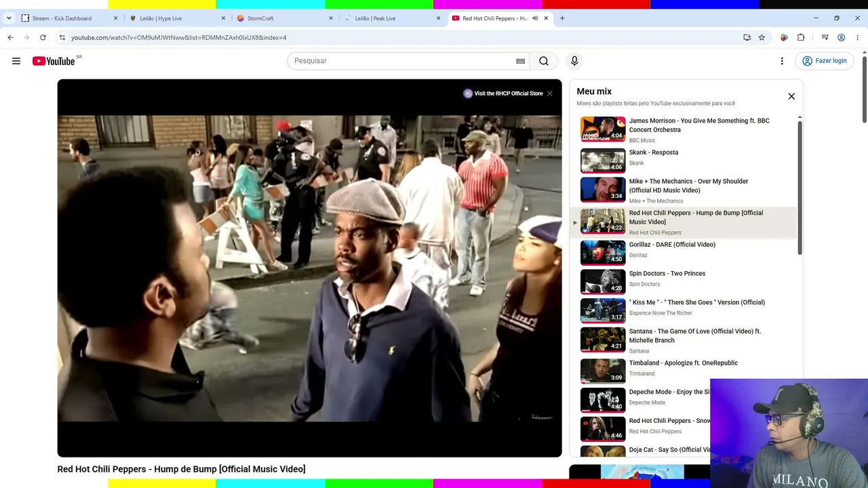Go forward using browser forward arrow
This screenshot has width=868, height=488.
26,37
